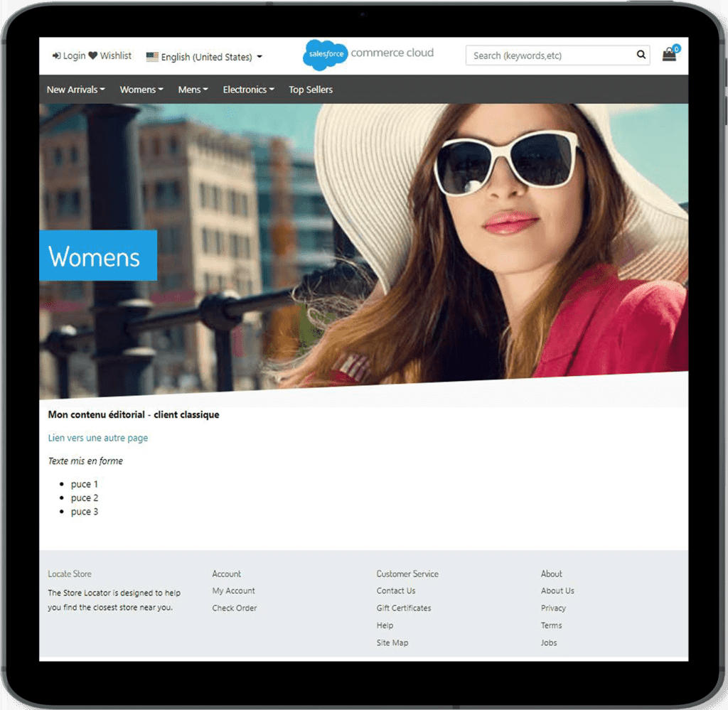Open the shopping cart icon
The height and width of the screenshot is (710, 728).
(x=668, y=55)
